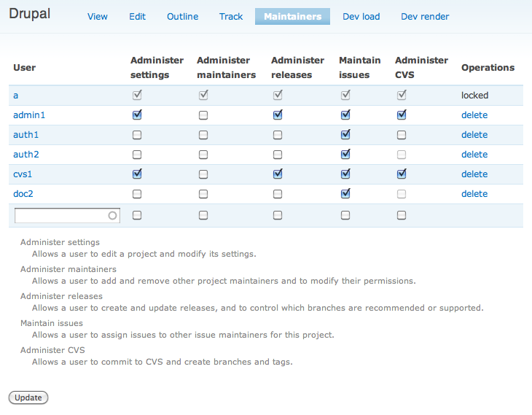Focus the new maintainer username field
The height and width of the screenshot is (415, 532).
coord(67,216)
